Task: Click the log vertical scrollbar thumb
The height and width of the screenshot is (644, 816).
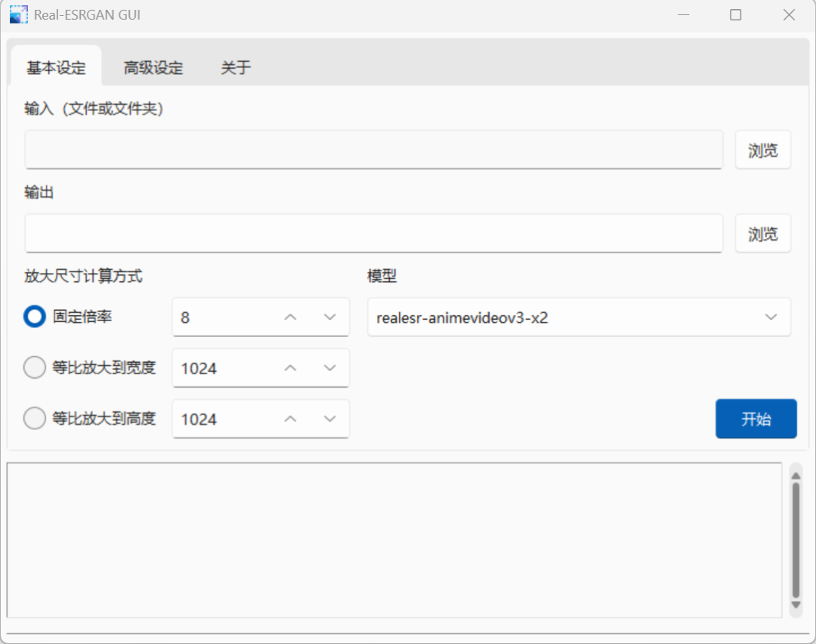Action: [x=796, y=540]
